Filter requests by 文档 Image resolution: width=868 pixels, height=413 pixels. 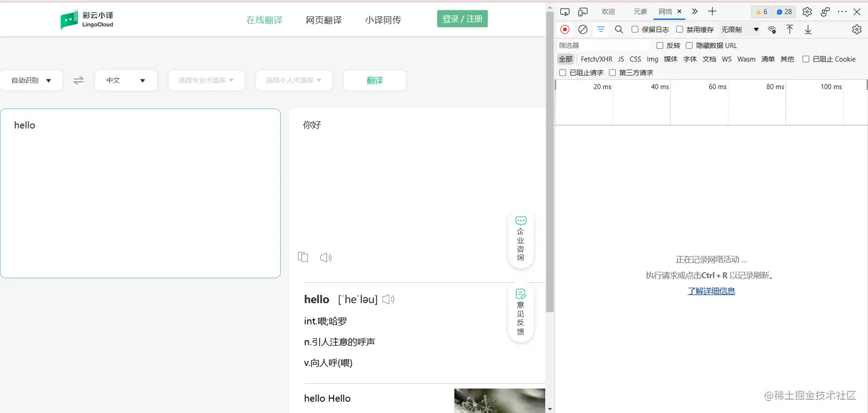coord(710,59)
